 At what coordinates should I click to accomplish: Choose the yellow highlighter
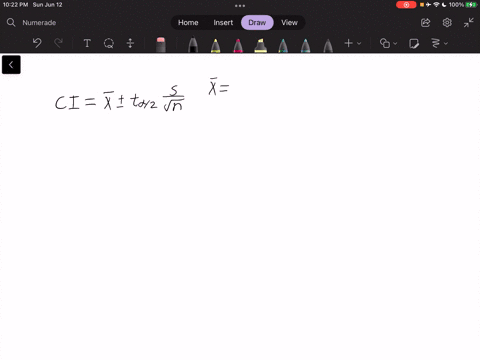coord(260,45)
